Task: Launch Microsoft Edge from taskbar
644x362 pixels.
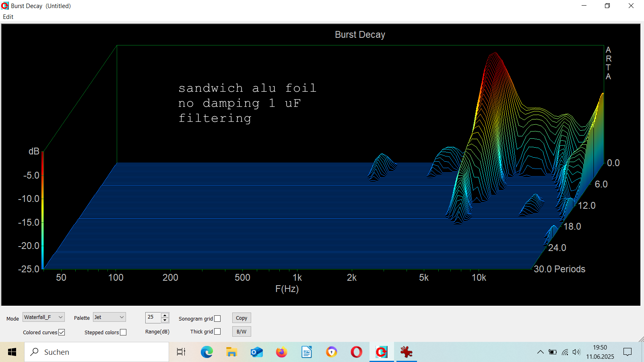Action: 206,352
